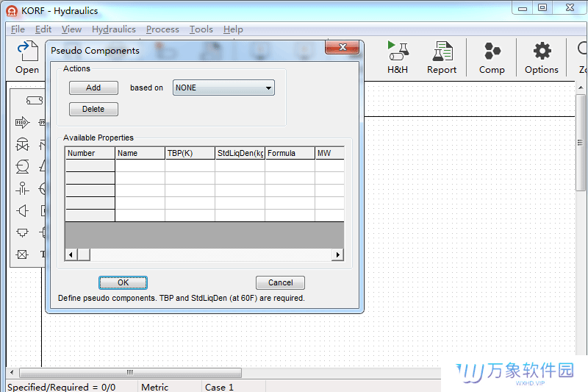
Task: Click the Case 1 status entry
Action: click(x=219, y=387)
